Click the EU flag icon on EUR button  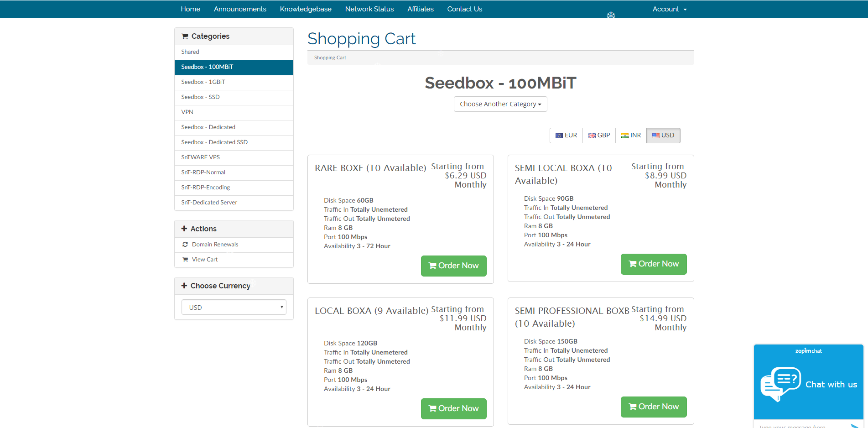pos(560,135)
